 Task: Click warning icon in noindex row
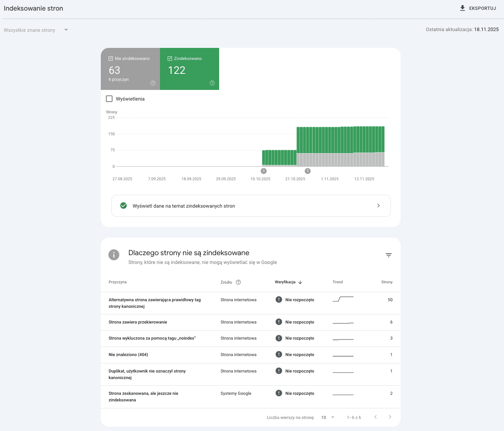tap(279, 338)
